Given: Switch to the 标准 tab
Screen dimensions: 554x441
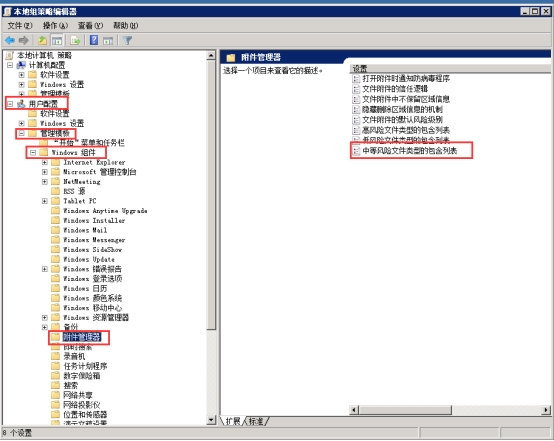Looking at the screenshot, I should point(257,421).
